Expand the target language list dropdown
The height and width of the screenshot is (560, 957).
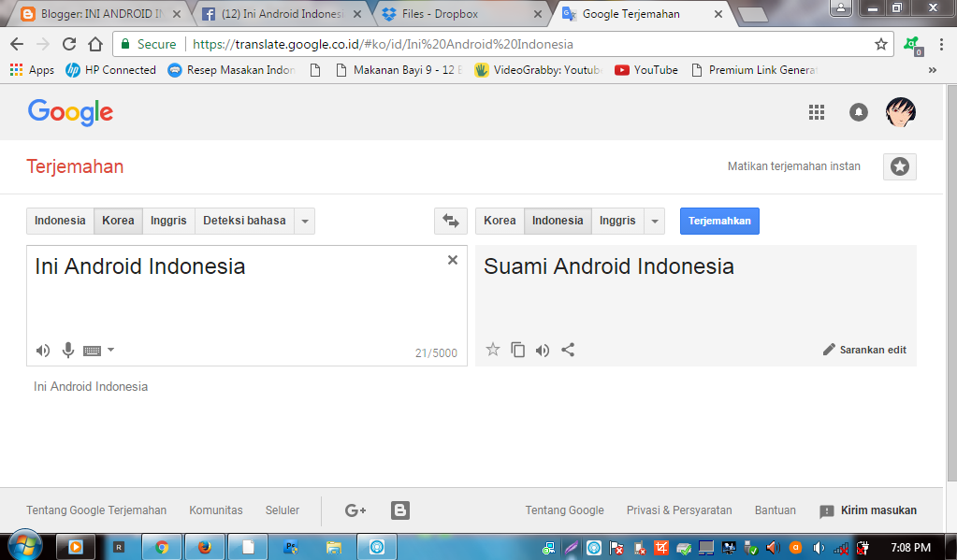pyautogui.click(x=654, y=221)
